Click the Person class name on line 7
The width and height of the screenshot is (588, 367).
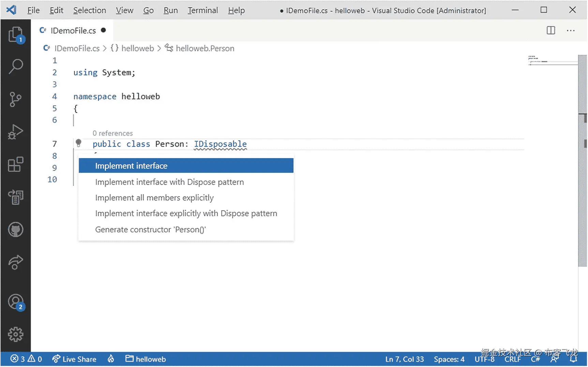point(169,144)
